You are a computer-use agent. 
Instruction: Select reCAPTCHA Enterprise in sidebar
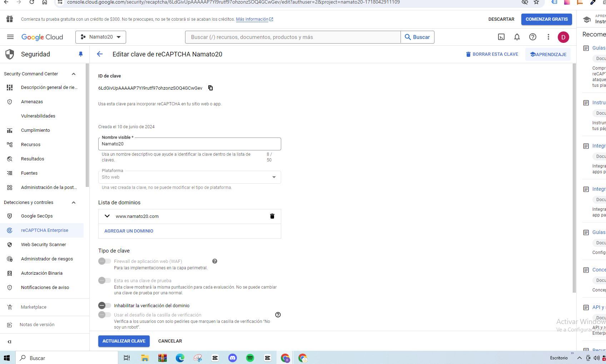coord(42,230)
